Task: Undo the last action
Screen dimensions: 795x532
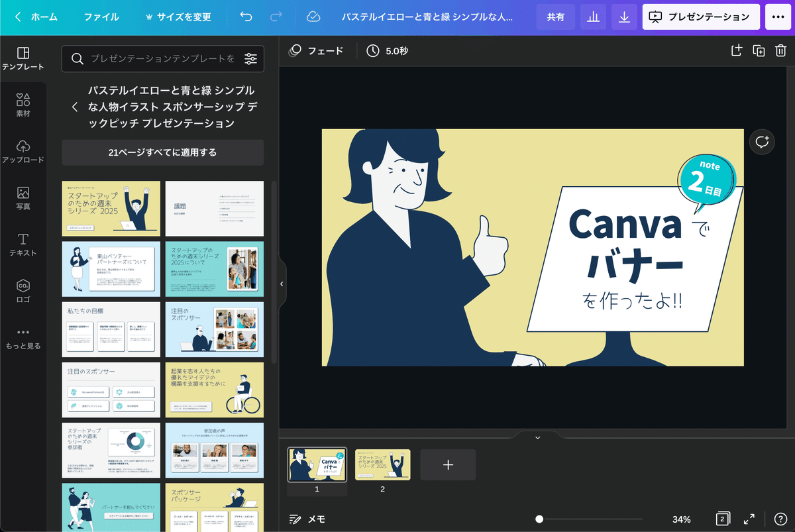Action: point(246,17)
